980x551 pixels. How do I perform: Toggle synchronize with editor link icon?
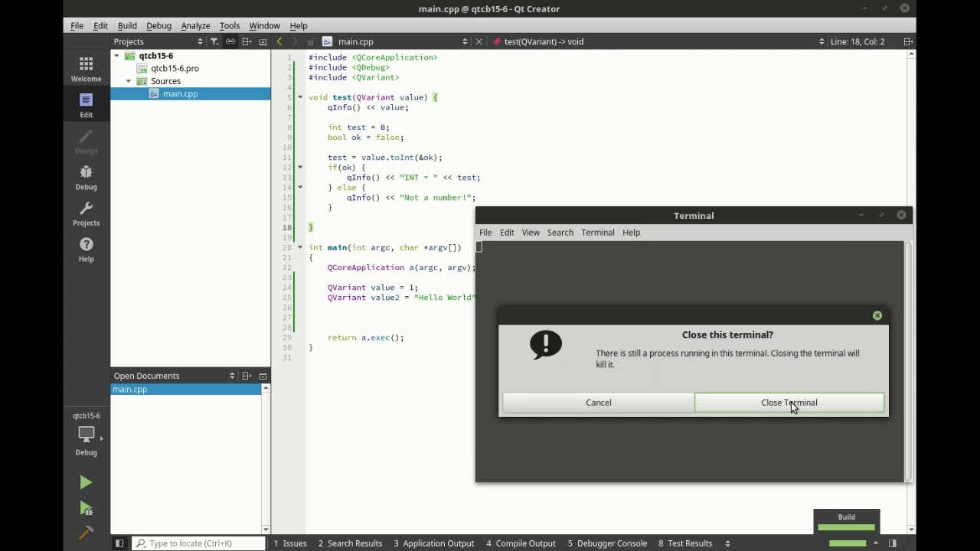click(x=230, y=41)
